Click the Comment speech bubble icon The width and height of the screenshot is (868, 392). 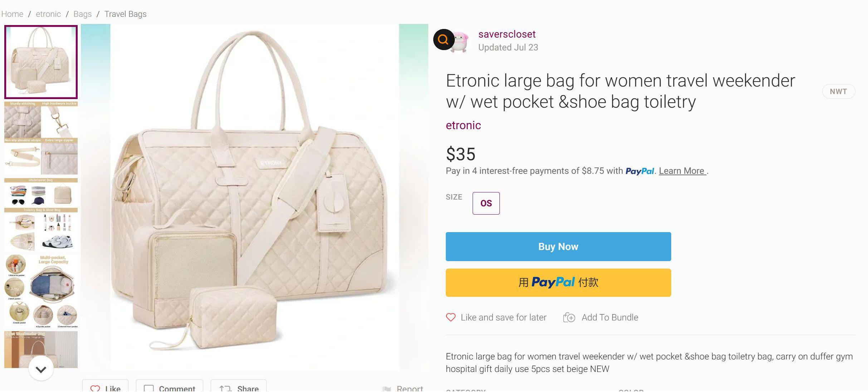(148, 388)
